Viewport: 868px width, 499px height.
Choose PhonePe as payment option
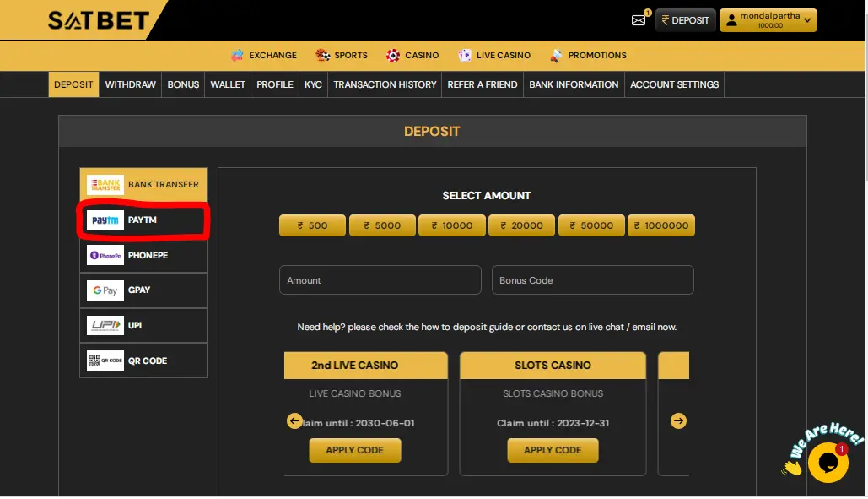click(143, 255)
